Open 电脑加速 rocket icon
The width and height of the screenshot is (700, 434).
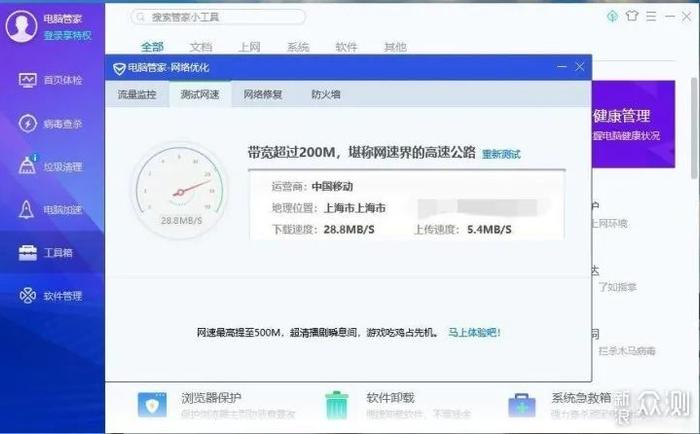26,209
